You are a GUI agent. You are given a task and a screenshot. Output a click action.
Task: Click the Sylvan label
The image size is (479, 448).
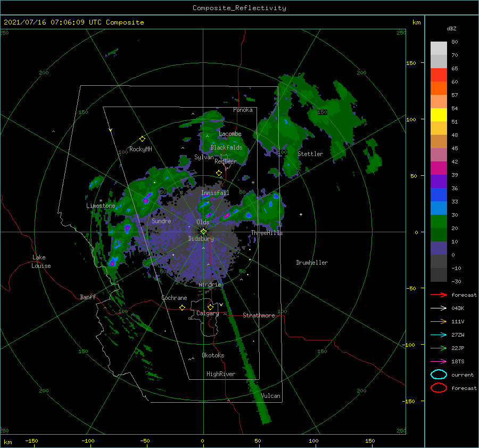[x=204, y=157]
